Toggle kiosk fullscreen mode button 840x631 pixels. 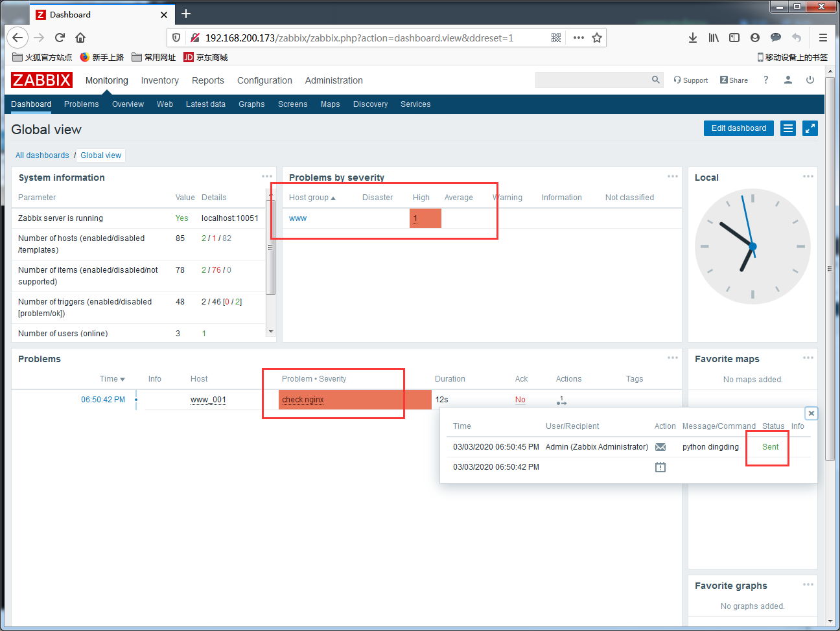point(810,128)
